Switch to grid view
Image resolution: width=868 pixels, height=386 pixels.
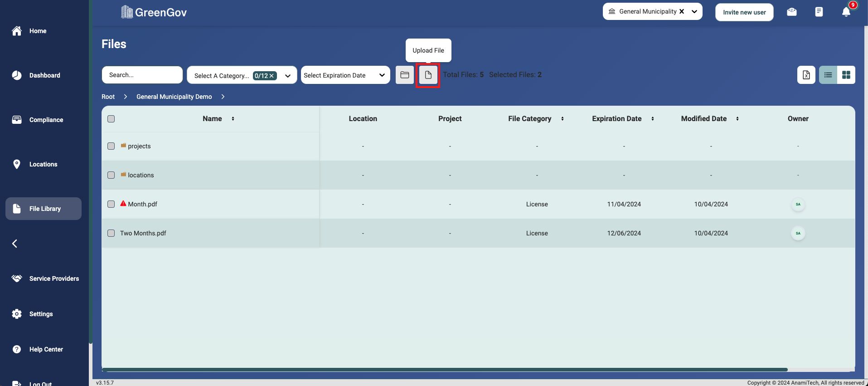(846, 75)
